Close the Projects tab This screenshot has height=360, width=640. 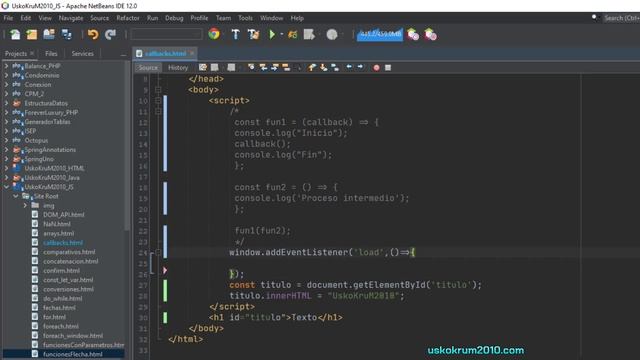pos(32,53)
